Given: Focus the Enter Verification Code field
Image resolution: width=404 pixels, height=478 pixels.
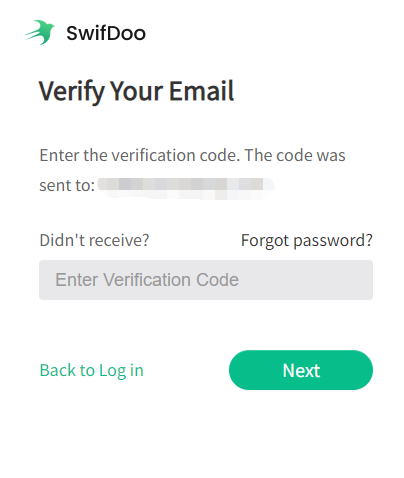Looking at the screenshot, I should tap(206, 280).
